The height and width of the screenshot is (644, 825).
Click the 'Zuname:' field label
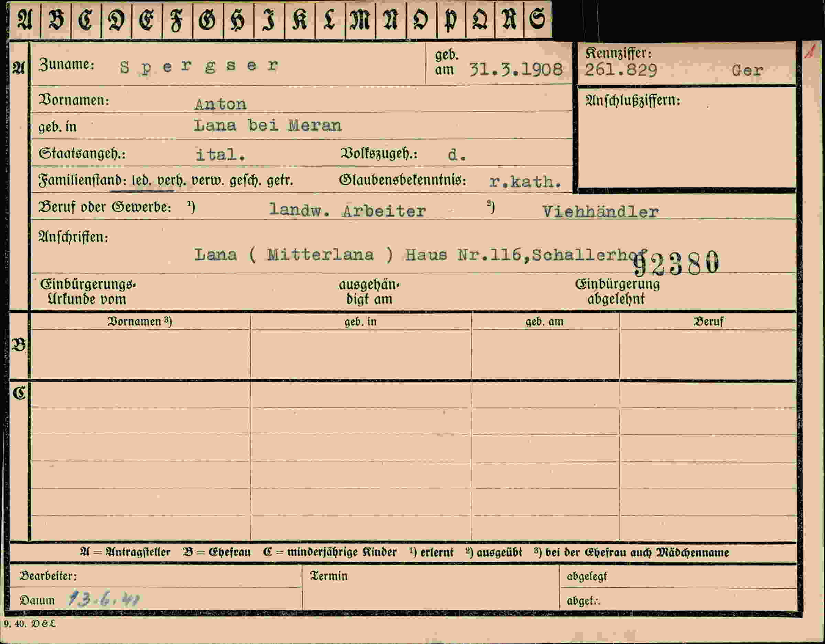click(x=66, y=64)
